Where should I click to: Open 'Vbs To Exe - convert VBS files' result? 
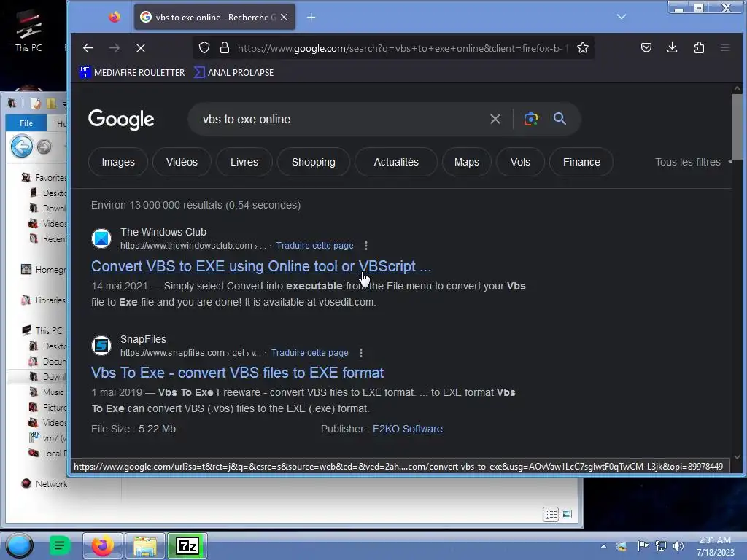[x=237, y=373]
